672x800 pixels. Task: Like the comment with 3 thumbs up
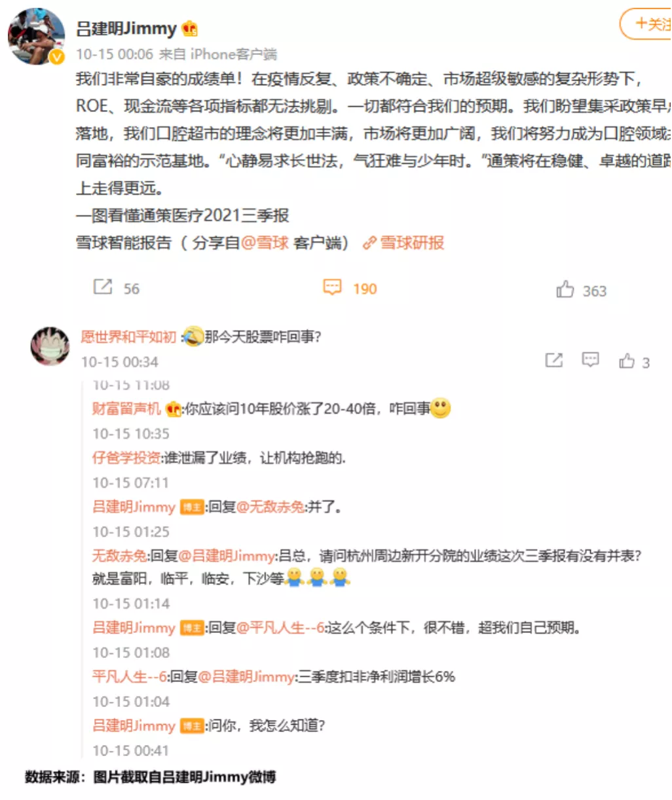point(627,361)
